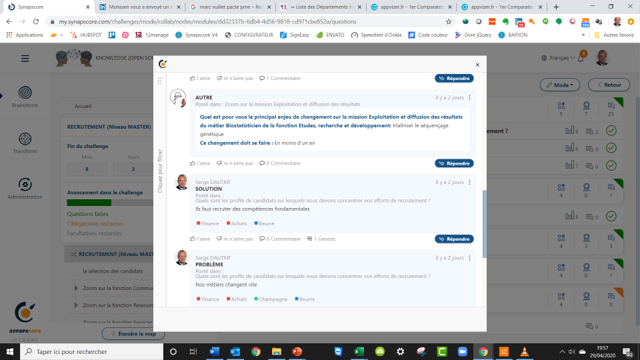
Task: Open options menu of PROBLÈME post
Action: tap(469, 258)
